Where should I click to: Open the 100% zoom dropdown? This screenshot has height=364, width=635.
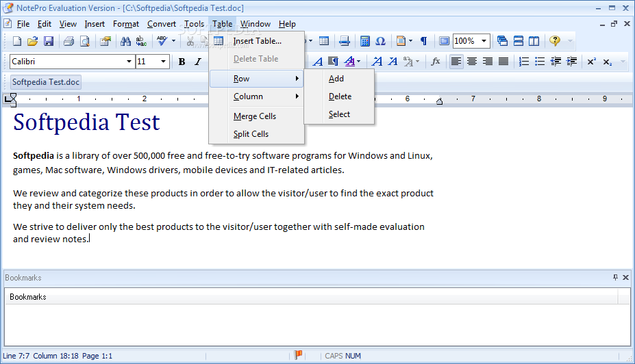[x=484, y=41]
